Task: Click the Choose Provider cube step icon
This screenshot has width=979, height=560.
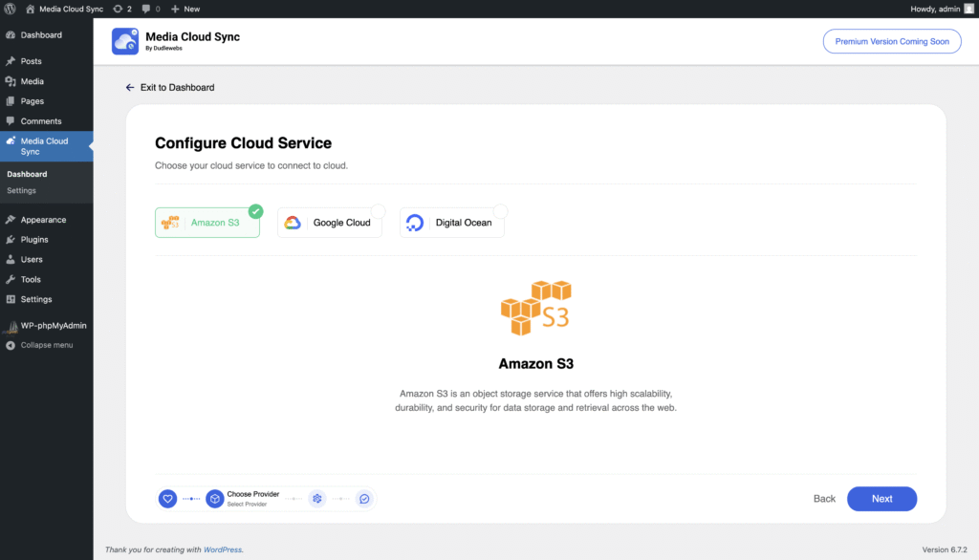Action: (215, 499)
